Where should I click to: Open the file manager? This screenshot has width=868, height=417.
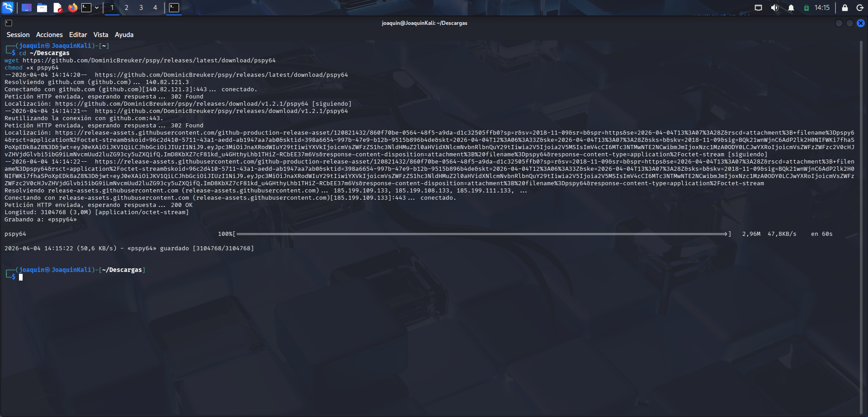point(42,8)
